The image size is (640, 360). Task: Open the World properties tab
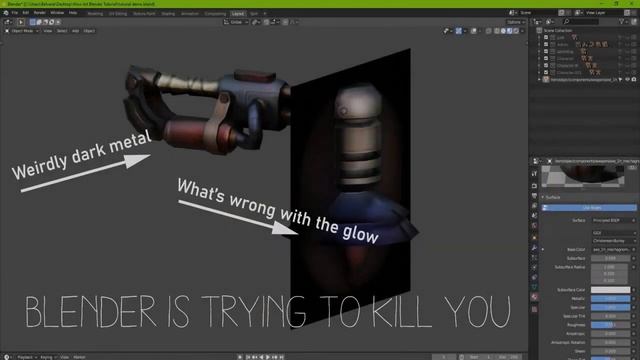pyautogui.click(x=534, y=226)
